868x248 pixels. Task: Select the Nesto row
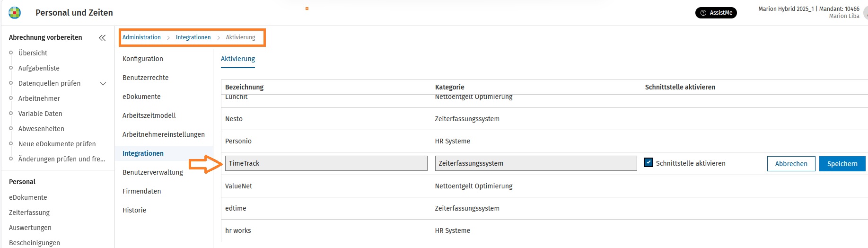[544, 119]
